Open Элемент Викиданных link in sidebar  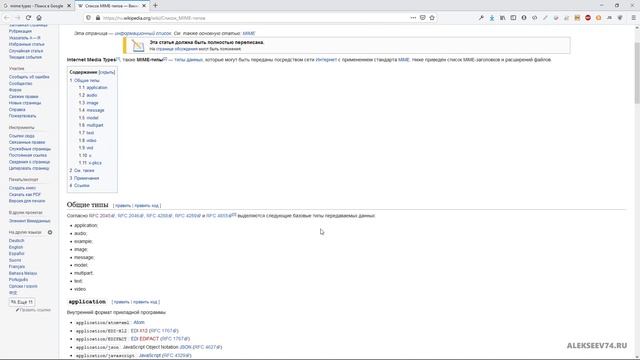tap(29, 221)
